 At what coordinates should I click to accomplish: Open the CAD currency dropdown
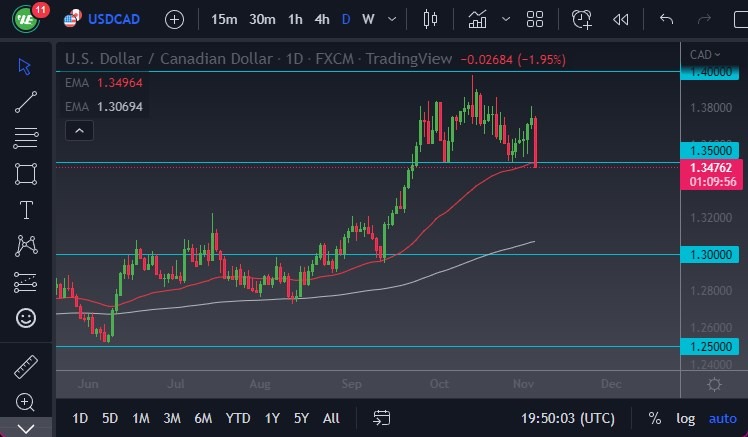pos(705,55)
